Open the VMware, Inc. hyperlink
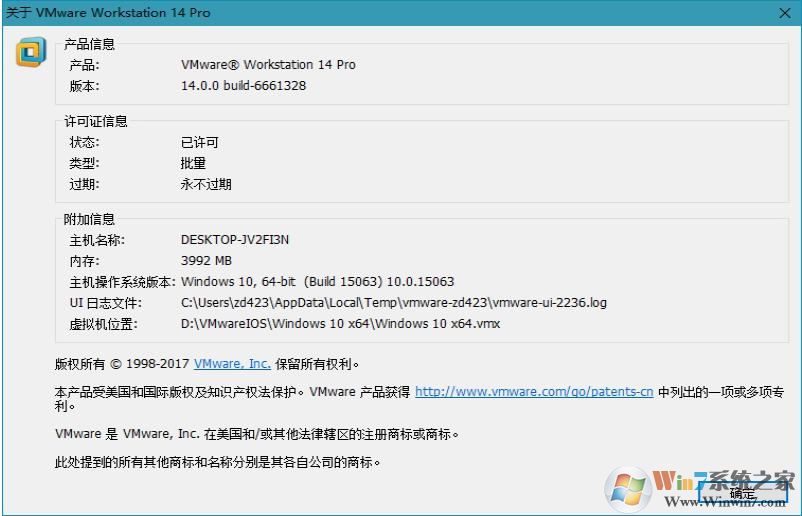Screen dimensions: 802x516 pyautogui.click(x=232, y=364)
